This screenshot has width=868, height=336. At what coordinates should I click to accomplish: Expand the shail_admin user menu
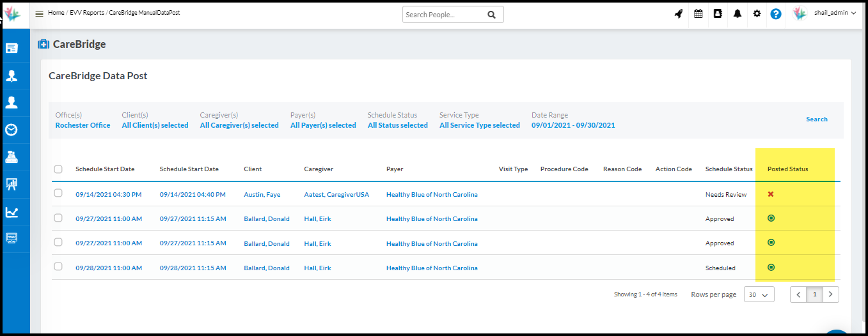pos(834,13)
